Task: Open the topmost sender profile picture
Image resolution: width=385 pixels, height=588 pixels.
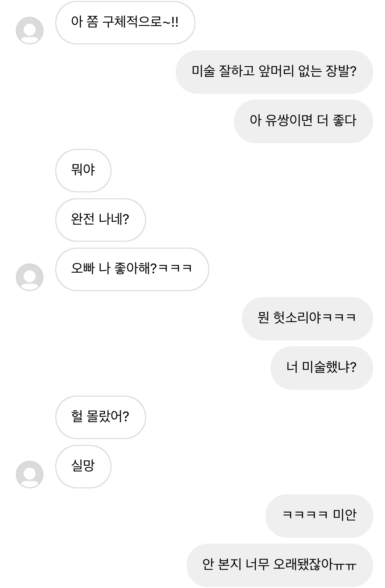Action: (x=30, y=31)
